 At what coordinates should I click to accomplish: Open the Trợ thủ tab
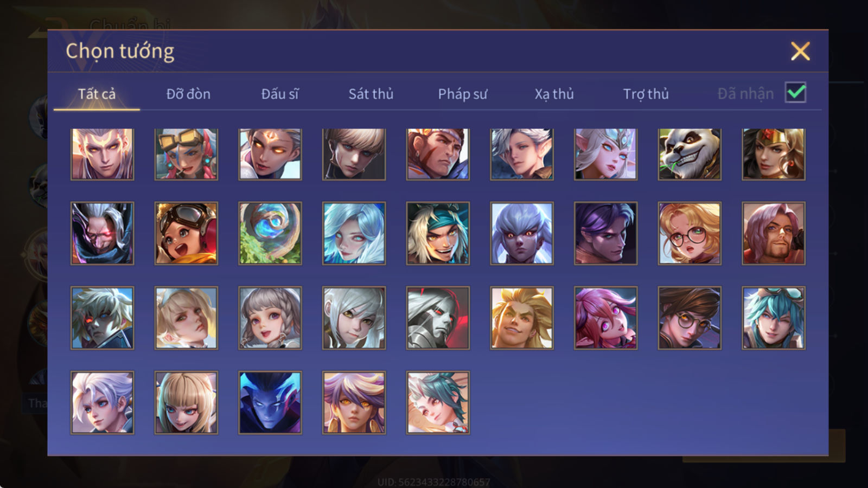(x=646, y=94)
